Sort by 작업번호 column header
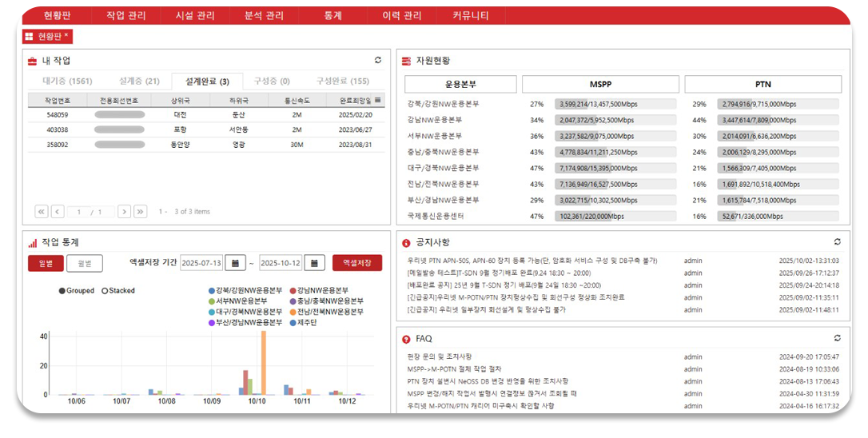This screenshot has width=868, height=438. [58, 100]
